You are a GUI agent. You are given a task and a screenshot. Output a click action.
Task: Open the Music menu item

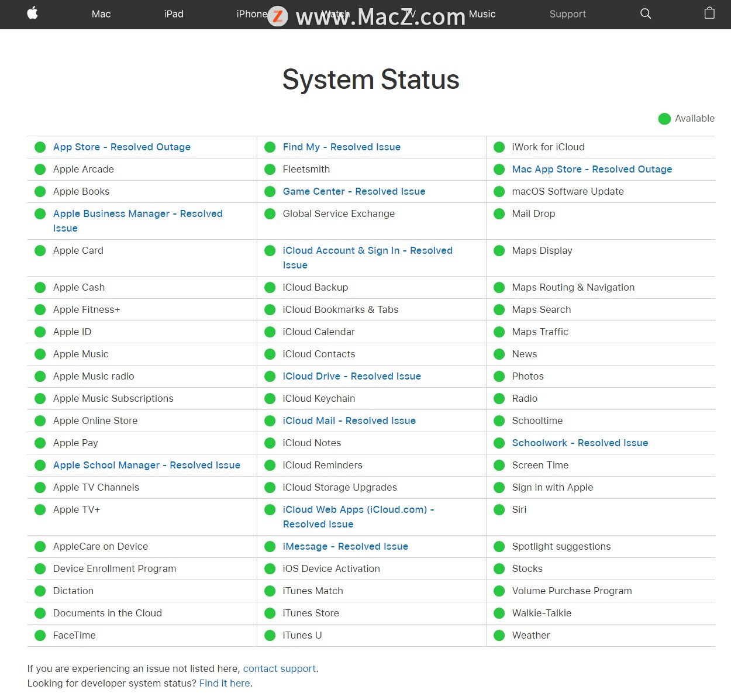[482, 14]
